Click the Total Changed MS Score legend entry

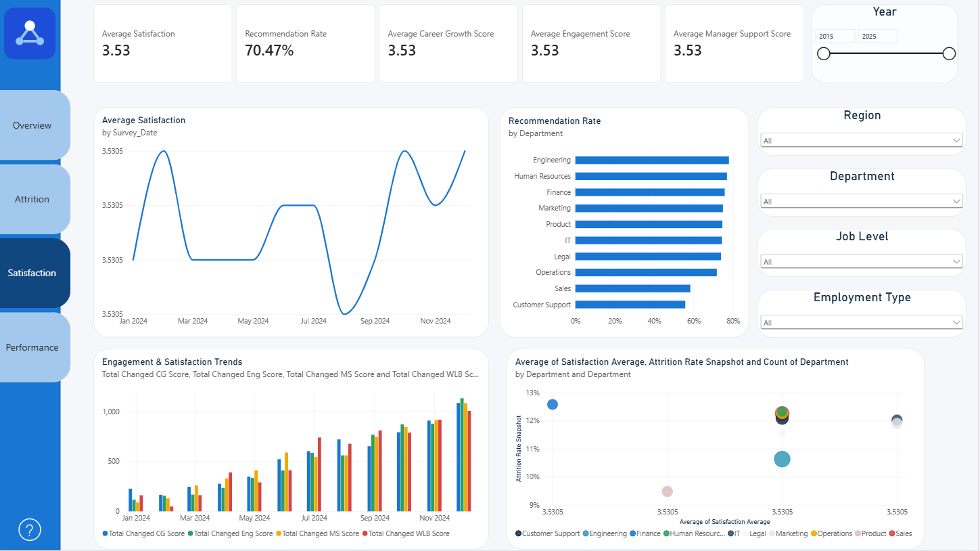[x=317, y=533]
